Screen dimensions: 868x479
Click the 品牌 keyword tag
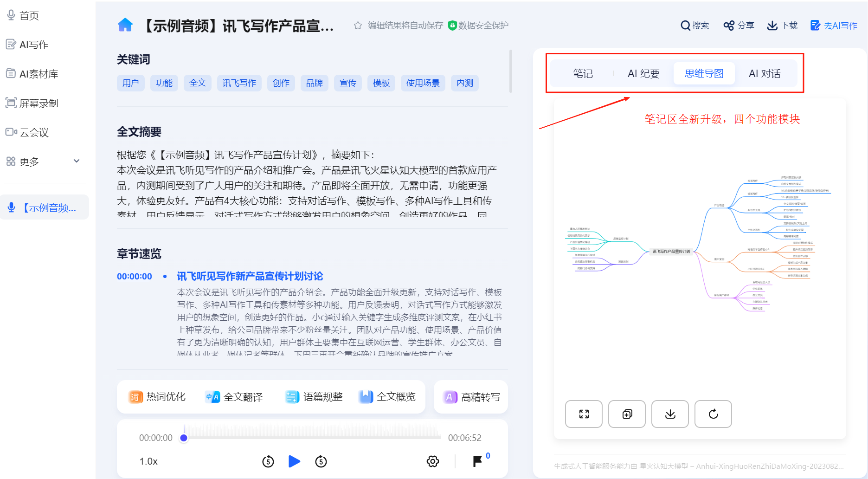(x=315, y=83)
